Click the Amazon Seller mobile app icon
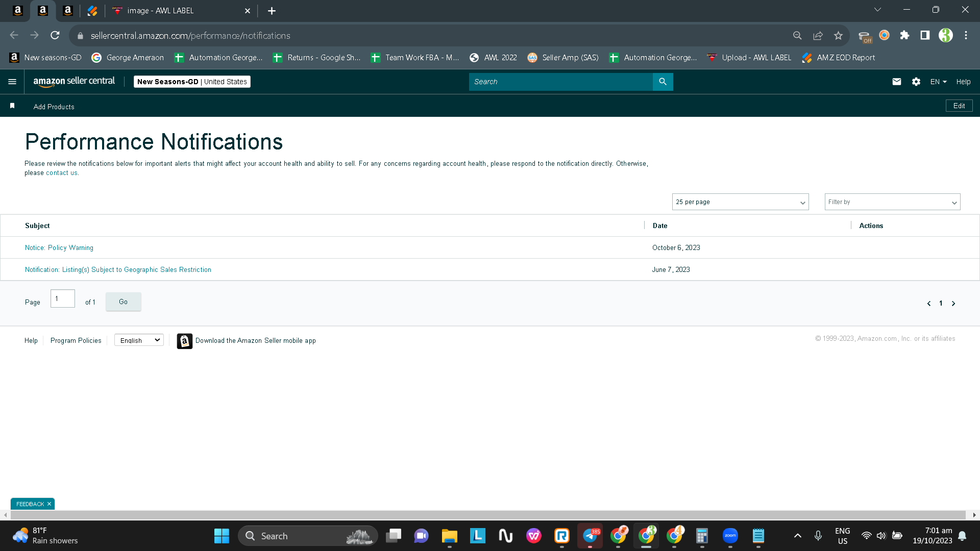Screen dimensions: 980x551 (x=184, y=341)
